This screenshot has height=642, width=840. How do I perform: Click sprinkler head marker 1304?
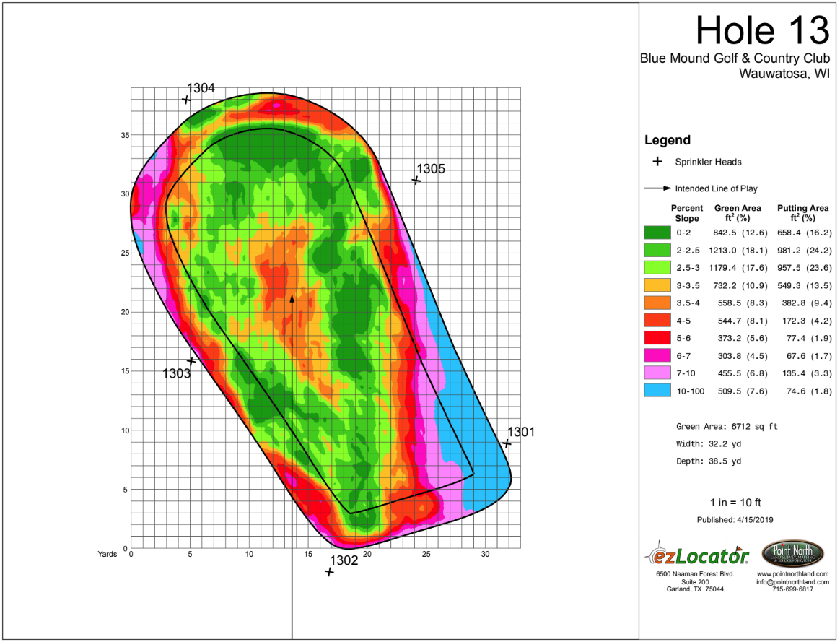pos(186,100)
